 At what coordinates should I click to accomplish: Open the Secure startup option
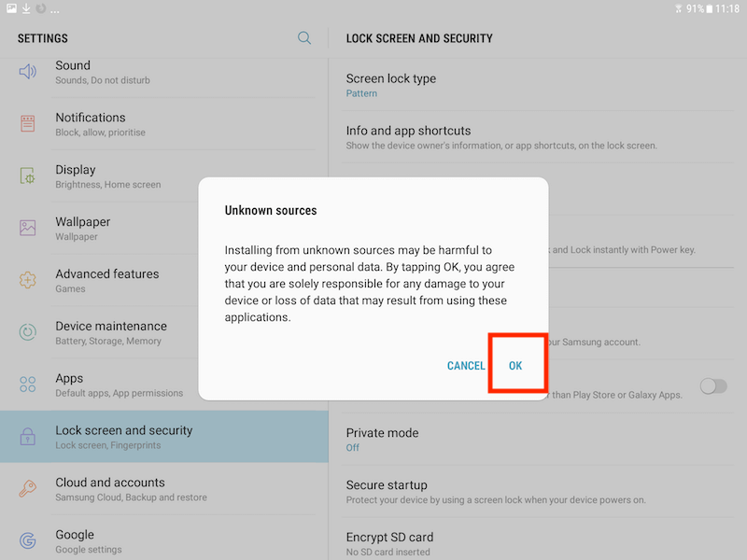538,492
